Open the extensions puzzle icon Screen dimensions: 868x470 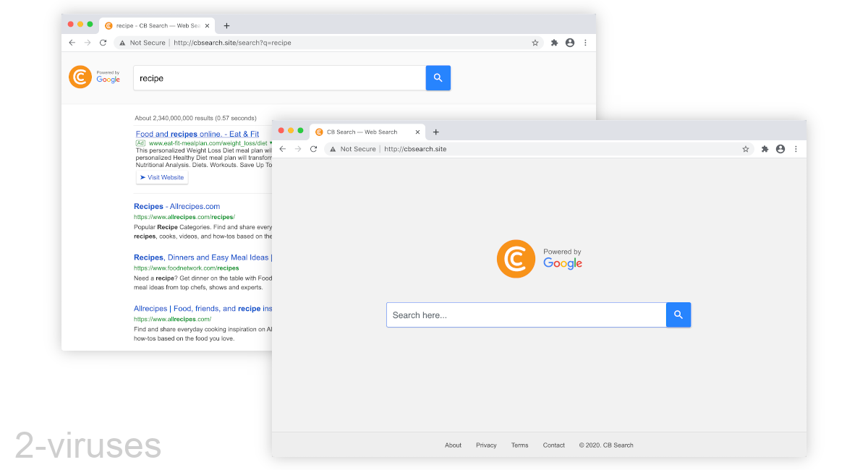click(764, 148)
